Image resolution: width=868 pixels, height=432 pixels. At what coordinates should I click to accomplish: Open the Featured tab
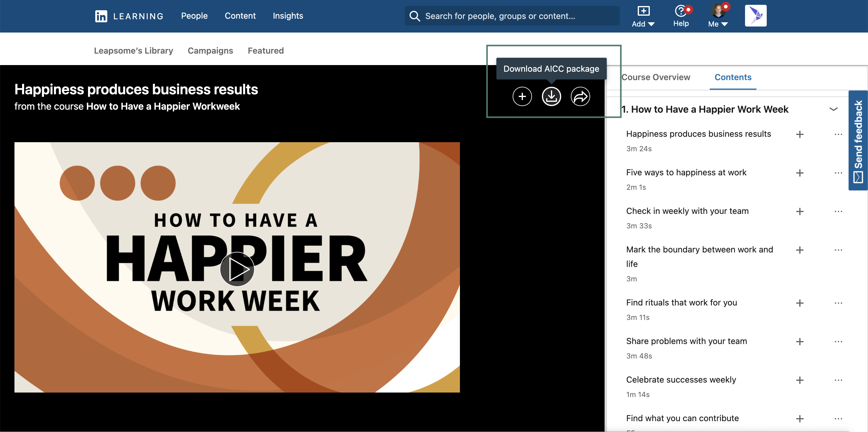click(x=266, y=51)
